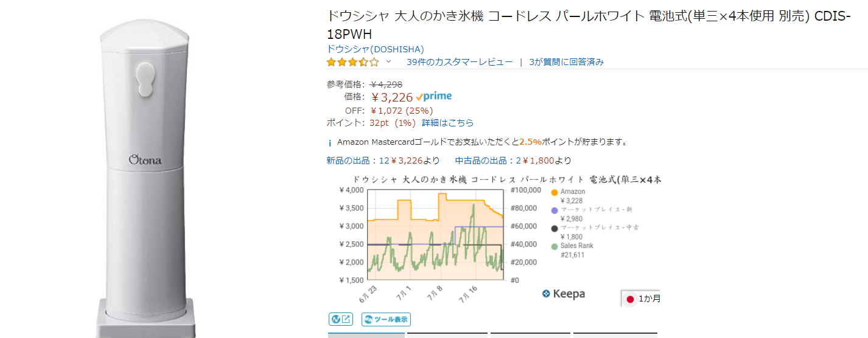Click the ice shaver product image
The image size is (868, 338).
pos(145,170)
